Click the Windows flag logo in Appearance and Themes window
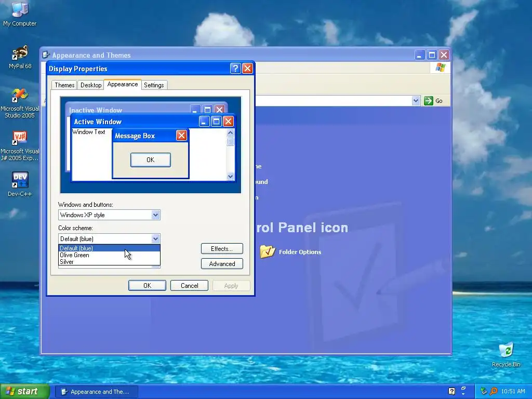This screenshot has height=399, width=532. click(x=441, y=67)
